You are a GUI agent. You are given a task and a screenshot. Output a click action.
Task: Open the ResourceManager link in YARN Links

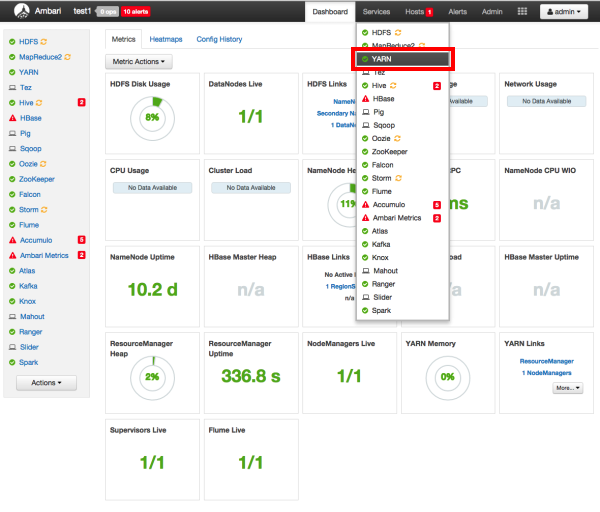click(x=546, y=361)
